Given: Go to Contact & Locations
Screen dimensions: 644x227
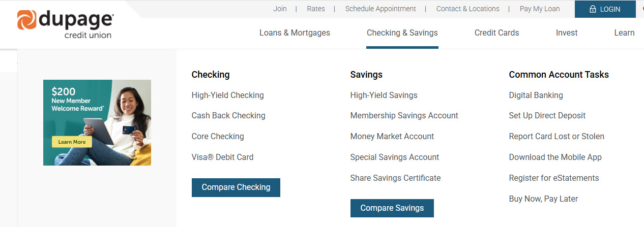Looking at the screenshot, I should click(467, 9).
